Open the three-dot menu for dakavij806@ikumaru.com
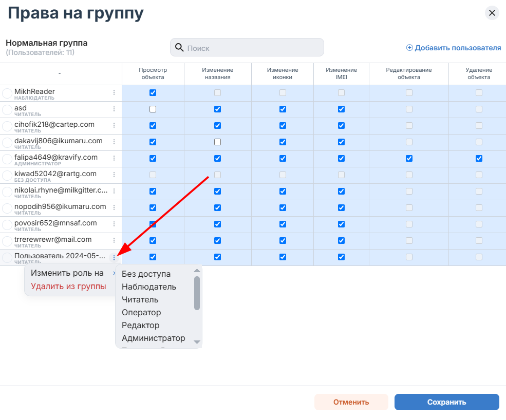The height and width of the screenshot is (420, 506). pos(114,142)
